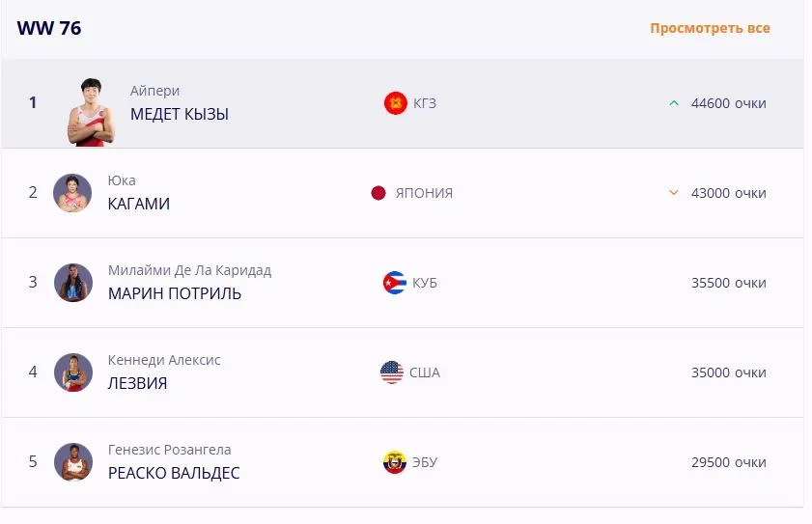
Task: Click Кеннеди Алексис's round avatar
Action: [72, 372]
